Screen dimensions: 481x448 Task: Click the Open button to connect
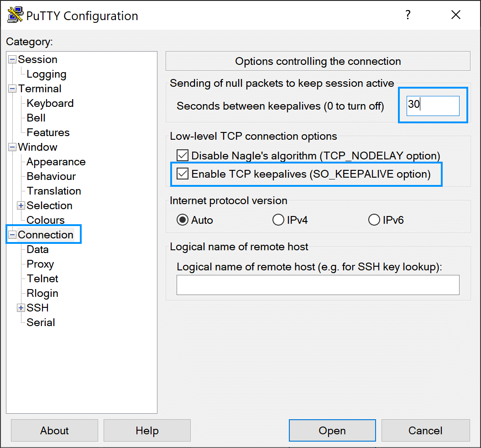click(332, 431)
